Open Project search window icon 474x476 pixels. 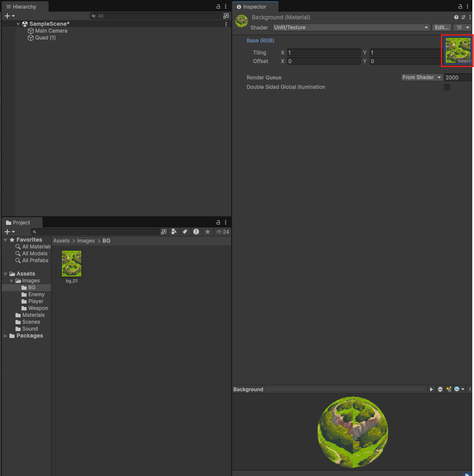tap(164, 232)
